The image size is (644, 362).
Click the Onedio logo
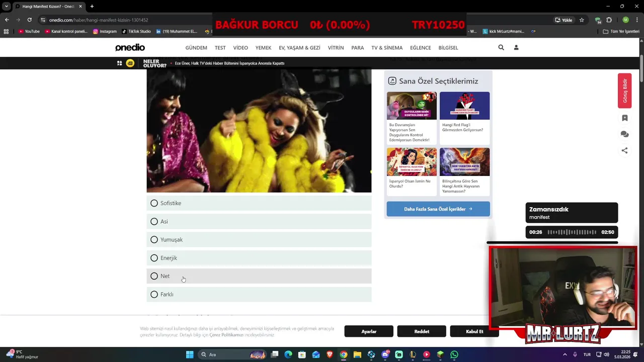click(x=130, y=47)
